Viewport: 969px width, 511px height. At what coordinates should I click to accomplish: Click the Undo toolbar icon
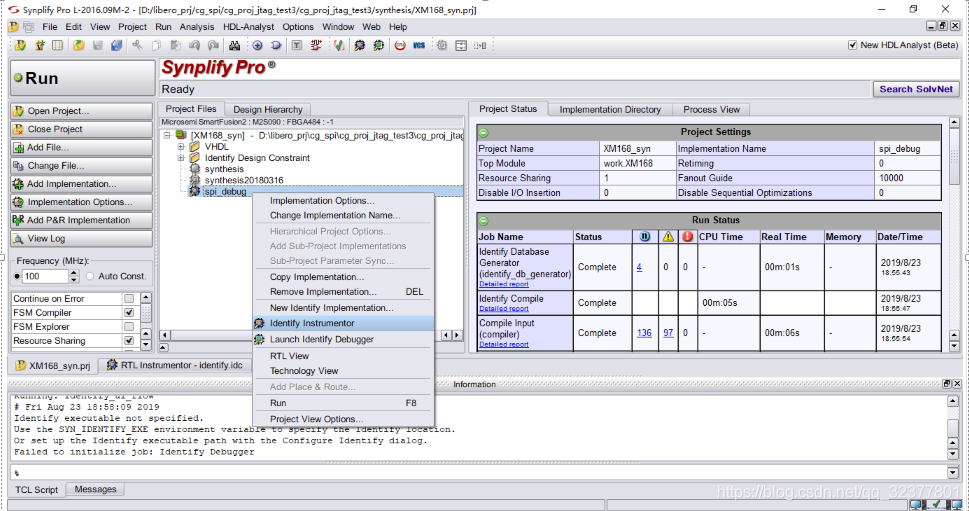point(194,45)
